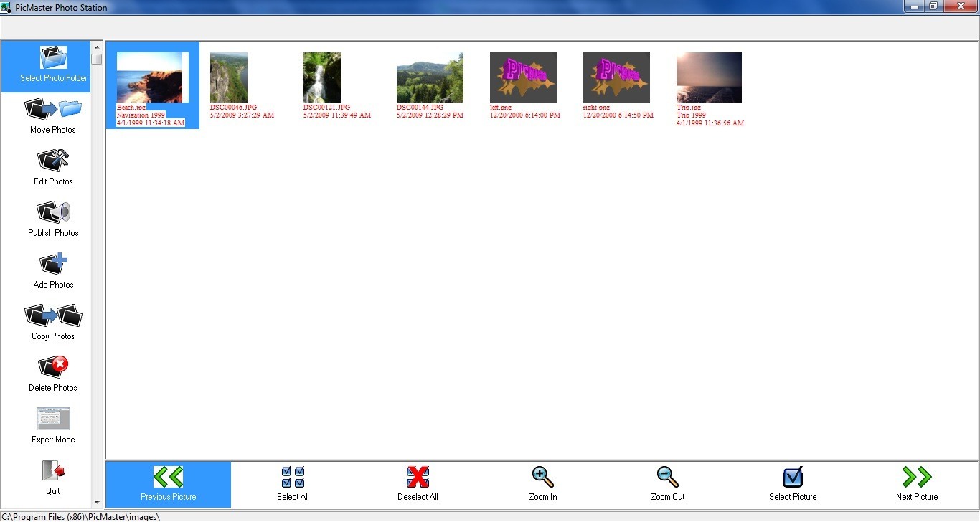
Task: Select the DSC00121.JPG waterfall thumbnail
Action: pos(322,77)
